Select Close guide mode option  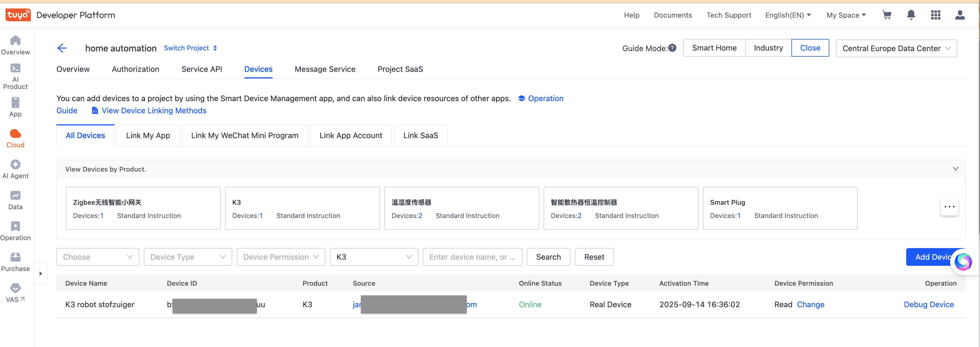[810, 48]
